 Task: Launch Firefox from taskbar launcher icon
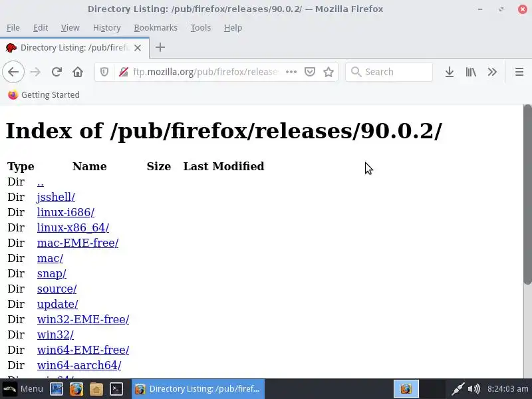pos(76,389)
